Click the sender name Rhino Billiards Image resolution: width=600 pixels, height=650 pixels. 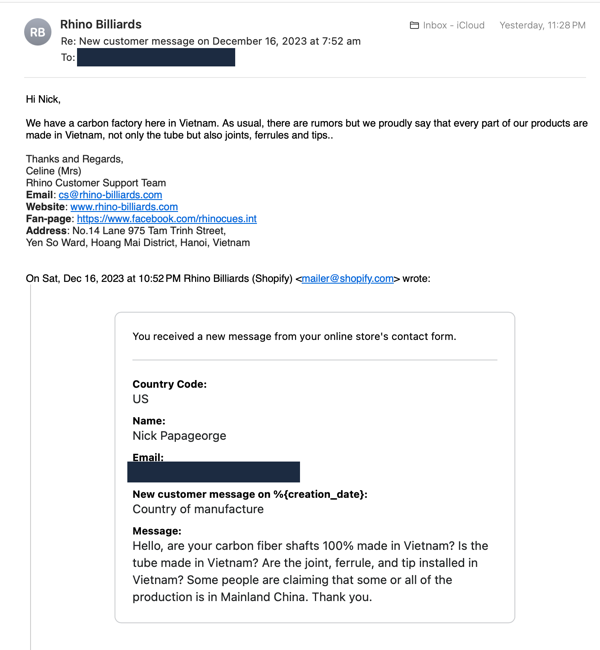pos(100,24)
